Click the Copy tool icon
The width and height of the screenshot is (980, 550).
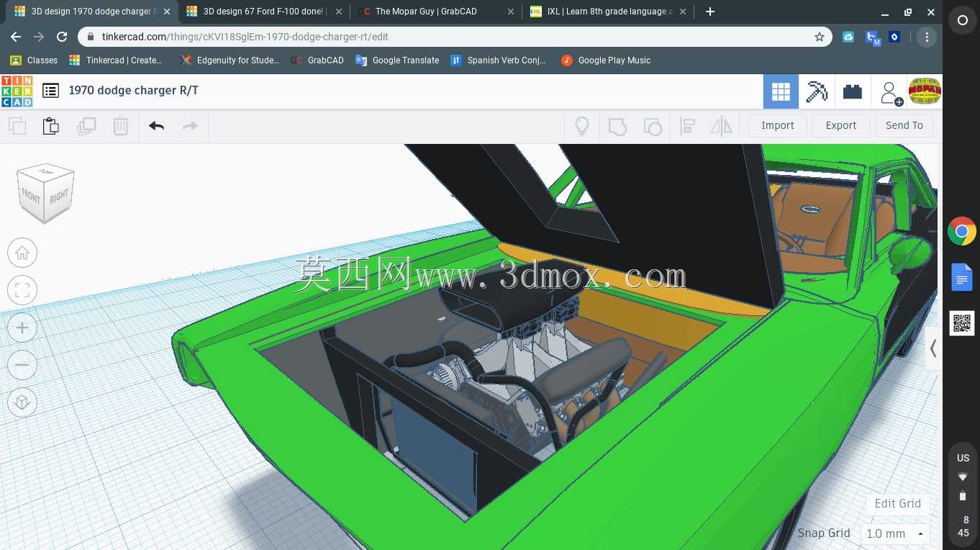pos(17,126)
